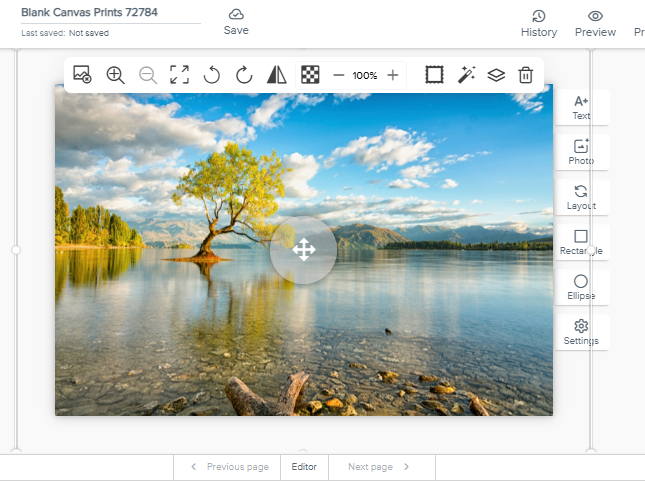This screenshot has width=645, height=481.
Task: Open the layers order icon
Action: point(496,75)
